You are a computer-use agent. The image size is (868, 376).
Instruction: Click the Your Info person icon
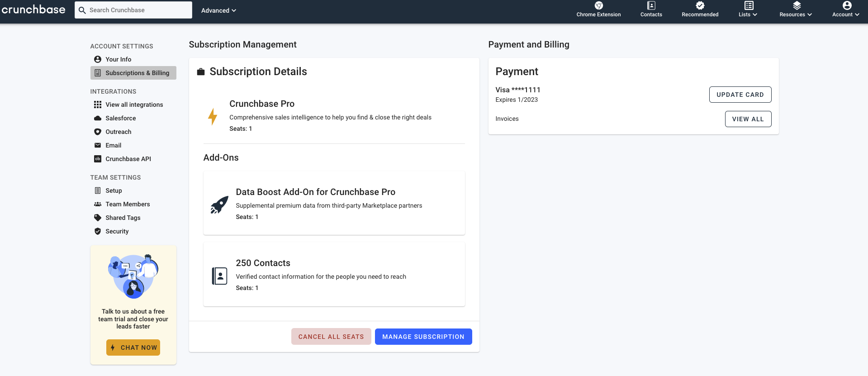coord(98,59)
